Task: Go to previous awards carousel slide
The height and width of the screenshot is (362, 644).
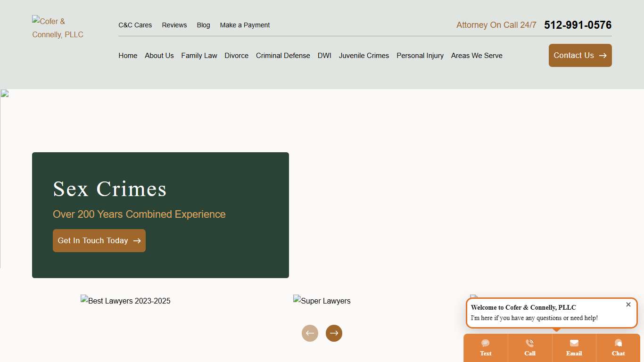Action: [x=310, y=333]
